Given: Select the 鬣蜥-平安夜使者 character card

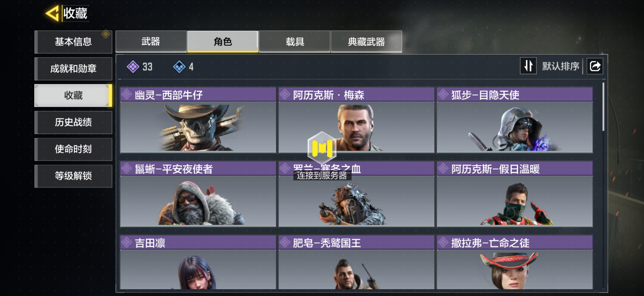Looking at the screenshot, I should click(198, 194).
